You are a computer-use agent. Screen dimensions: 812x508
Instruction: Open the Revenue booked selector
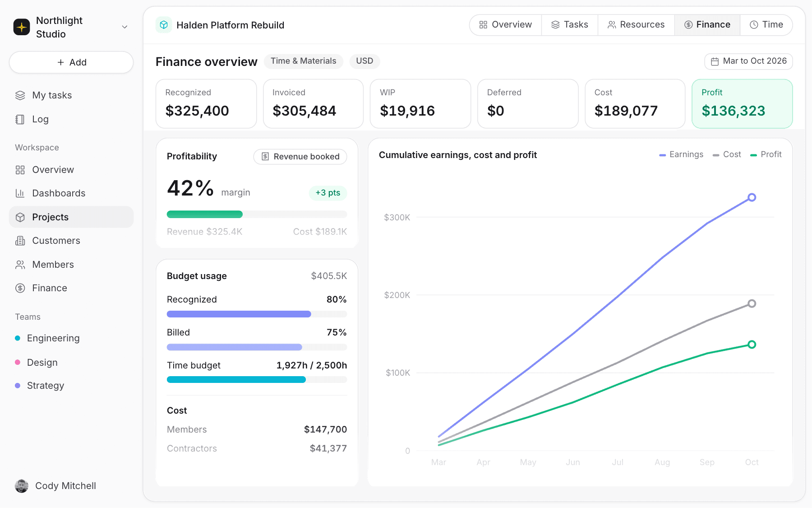click(x=300, y=157)
